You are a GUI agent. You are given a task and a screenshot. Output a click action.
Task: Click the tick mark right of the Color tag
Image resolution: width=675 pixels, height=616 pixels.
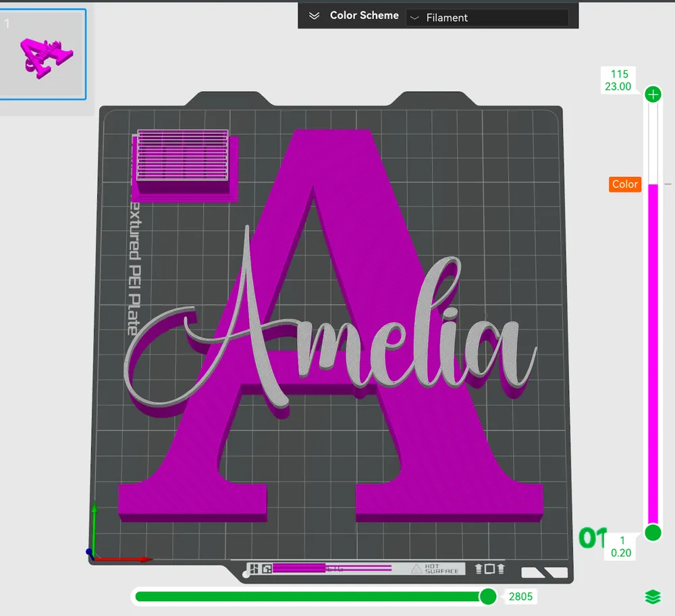point(667,183)
